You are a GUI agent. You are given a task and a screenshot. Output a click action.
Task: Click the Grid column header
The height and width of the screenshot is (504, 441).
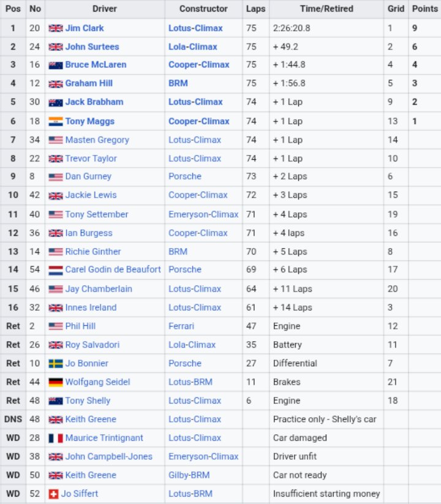point(396,9)
